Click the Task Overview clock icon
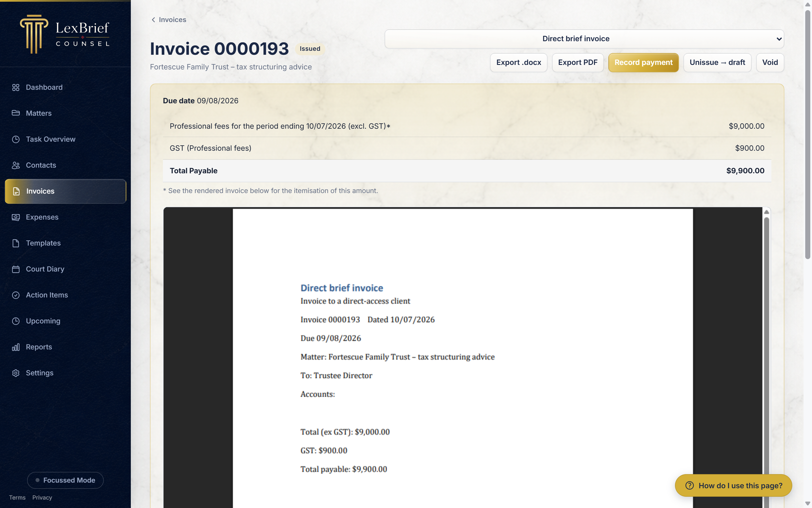The width and height of the screenshot is (812, 508). click(16, 139)
